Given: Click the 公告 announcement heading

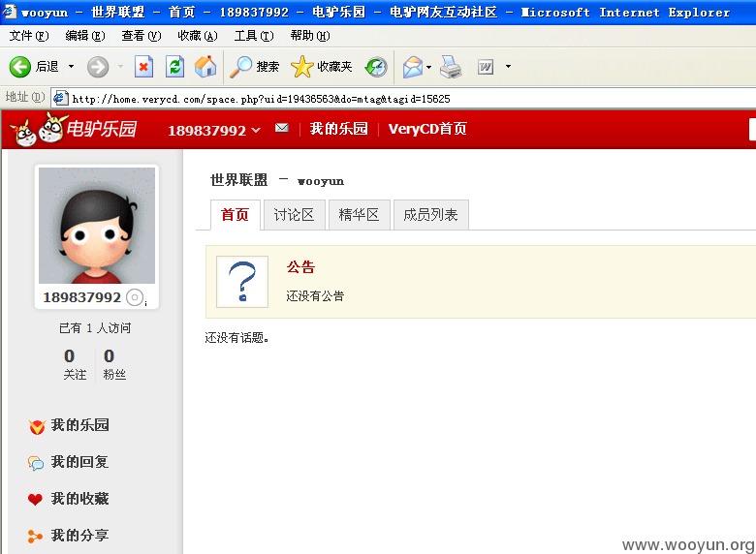Looking at the screenshot, I should click(x=300, y=267).
